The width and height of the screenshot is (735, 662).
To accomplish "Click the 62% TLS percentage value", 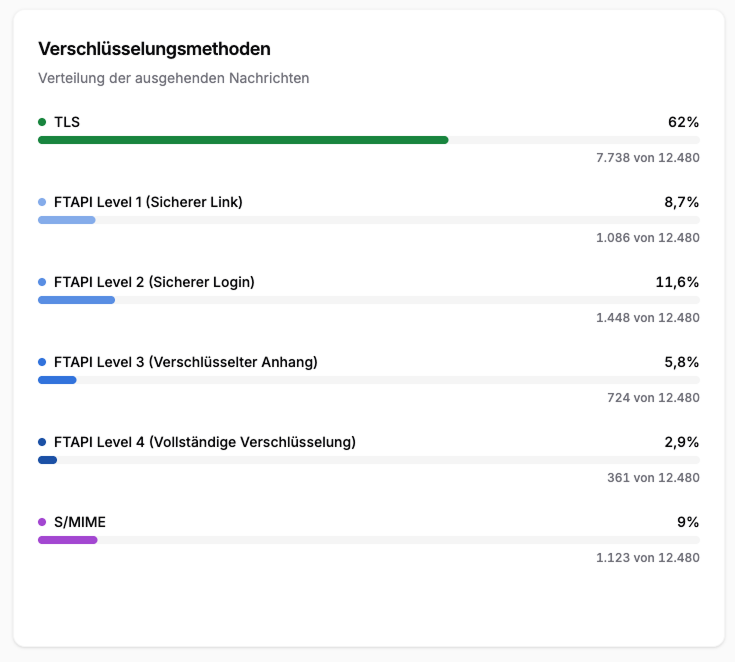I will 683,122.
